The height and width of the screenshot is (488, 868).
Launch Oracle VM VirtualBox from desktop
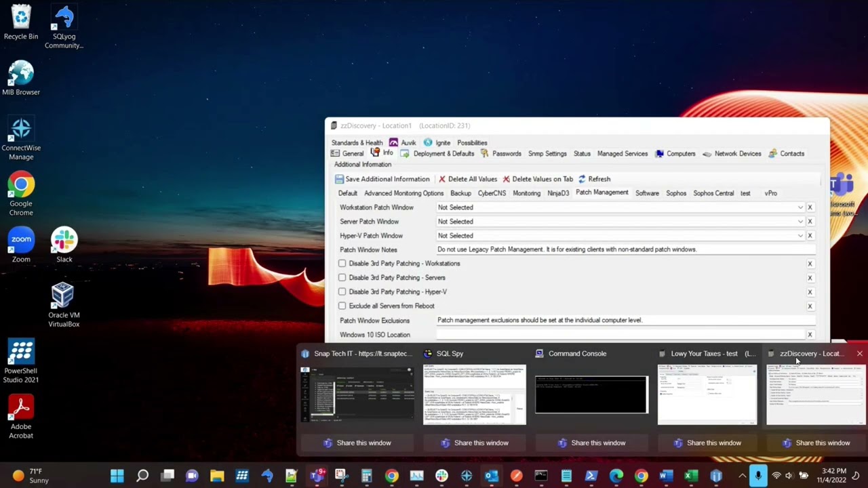[x=64, y=305]
